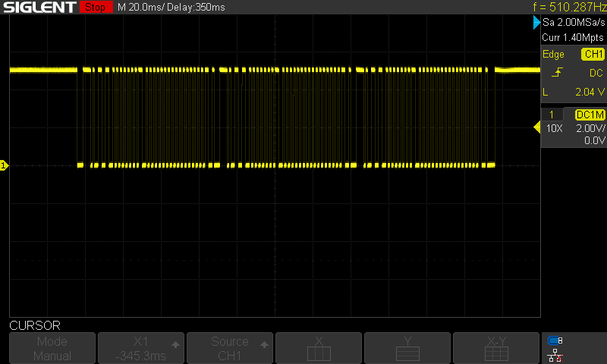The image size is (607, 364).
Task: Click the DC1M coupling badge
Action: (590, 115)
